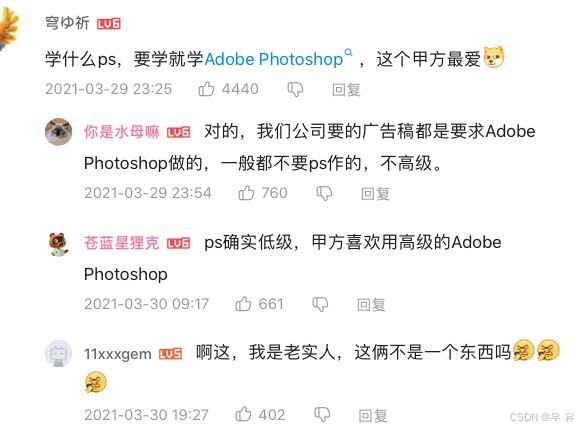This screenshot has height=428, width=578.
Task: Click the search icon after Adobe Photoshop
Action: (348, 52)
